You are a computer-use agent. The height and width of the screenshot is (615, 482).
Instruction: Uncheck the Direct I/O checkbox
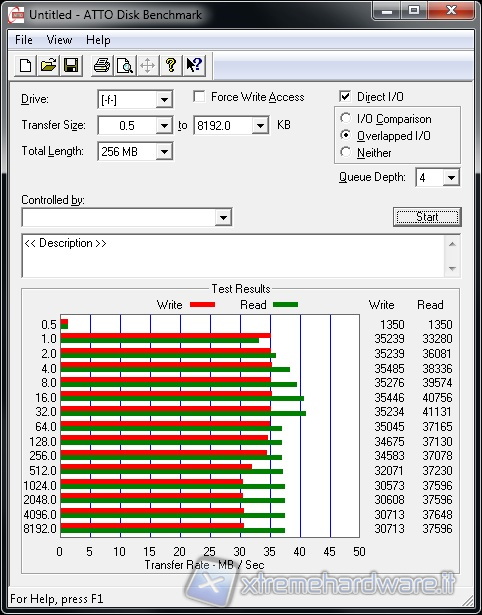[x=345, y=96]
